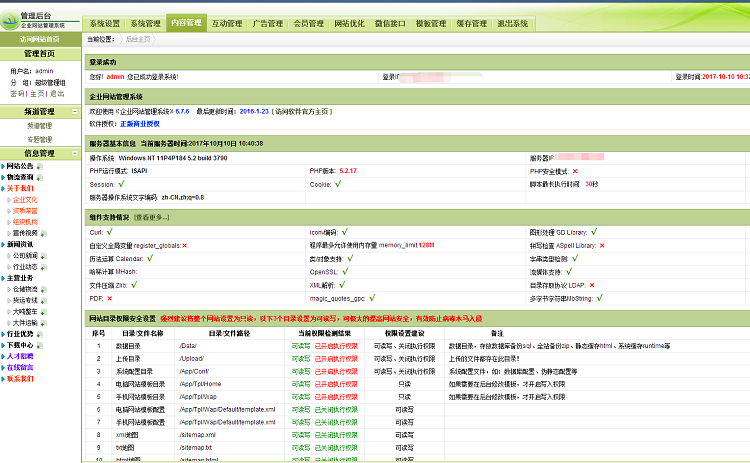This screenshot has width=750, height=463.
Task: Click the small icon beside 大件运输
Action: (42, 322)
